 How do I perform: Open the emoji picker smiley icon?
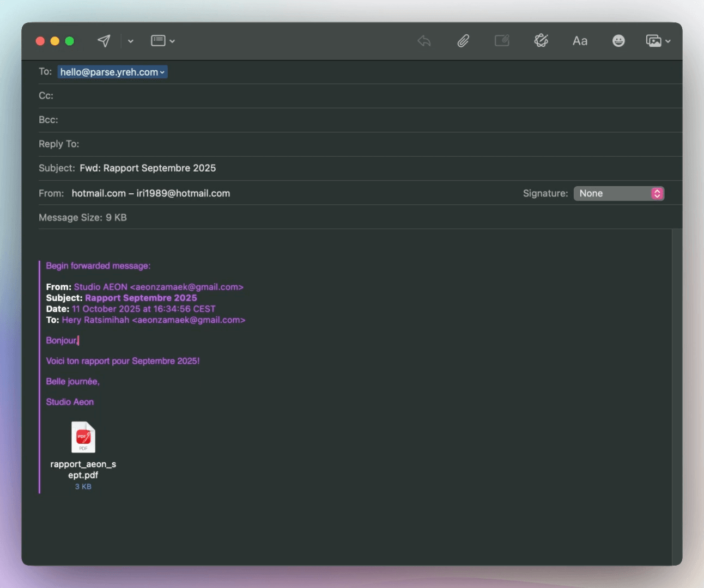618,41
